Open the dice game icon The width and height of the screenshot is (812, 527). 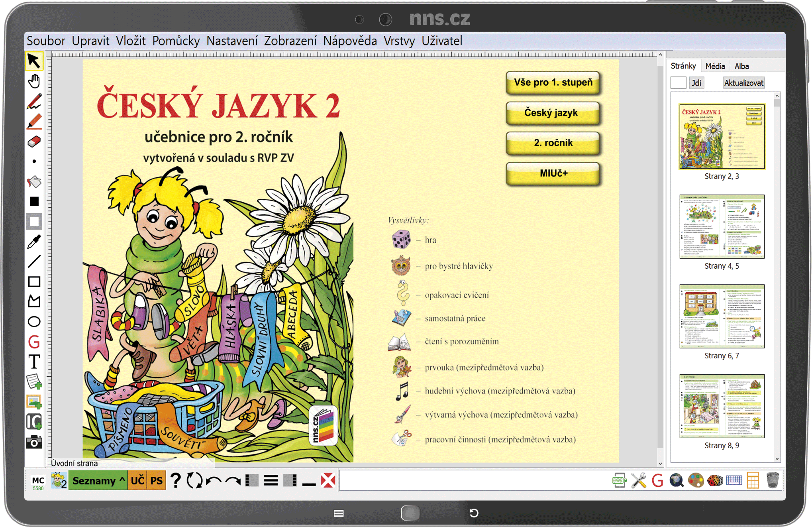715,480
